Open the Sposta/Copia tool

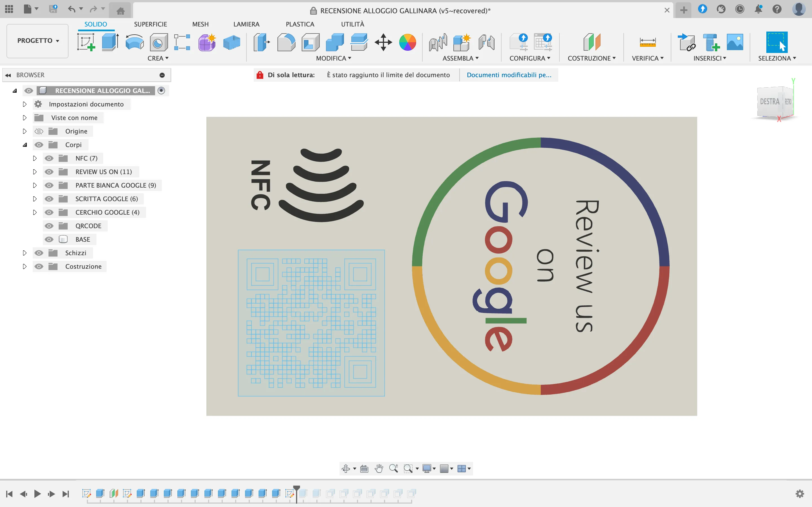pyautogui.click(x=383, y=43)
